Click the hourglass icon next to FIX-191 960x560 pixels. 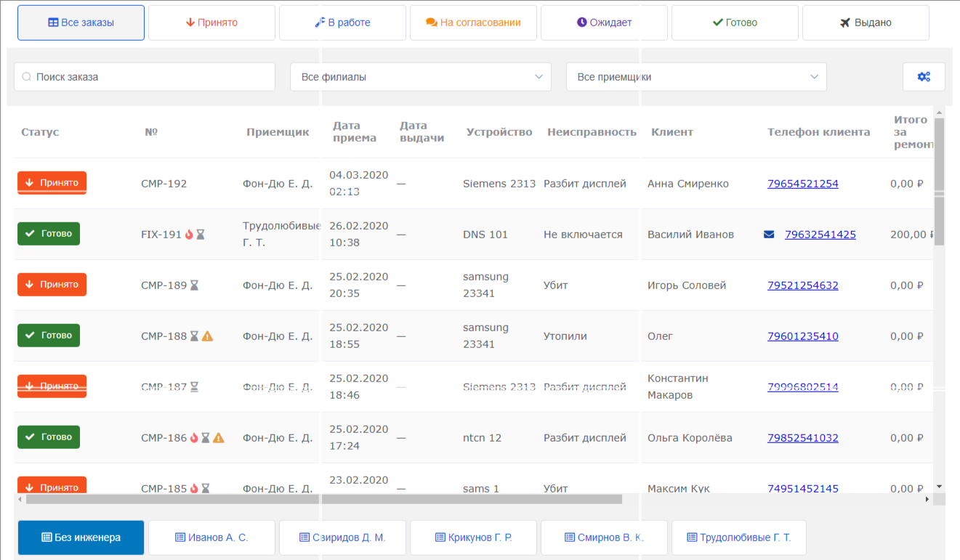coord(201,235)
